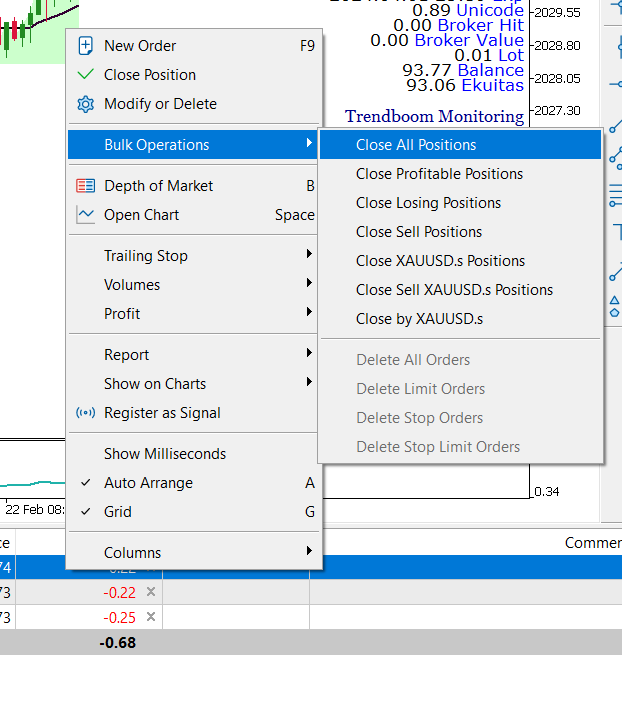Click the Delete Stop Orders entry

click(x=460, y=418)
